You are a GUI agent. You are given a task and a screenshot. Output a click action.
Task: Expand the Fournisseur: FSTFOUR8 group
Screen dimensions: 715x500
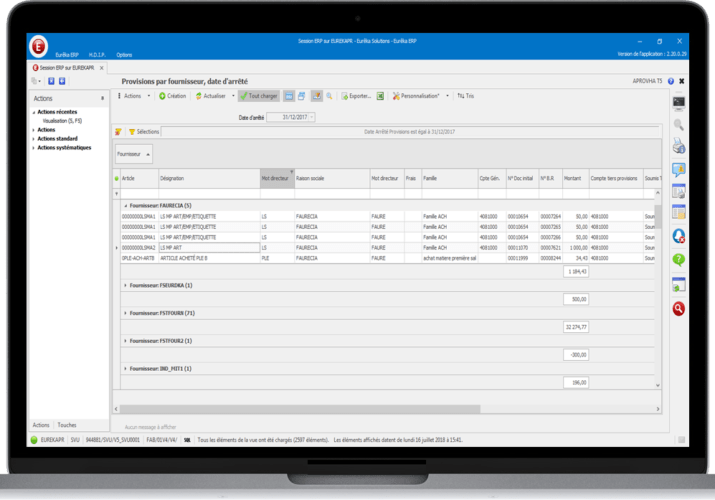(125, 313)
